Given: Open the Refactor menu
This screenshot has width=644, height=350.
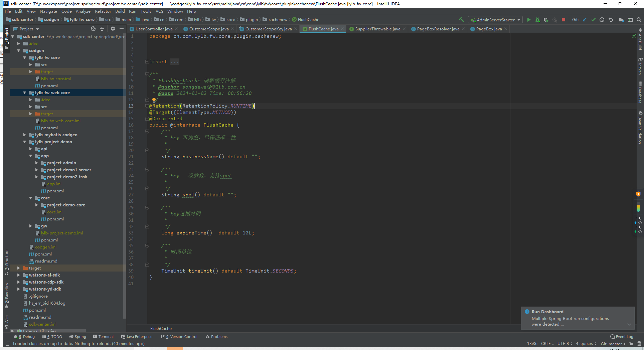Looking at the screenshot, I should (x=103, y=11).
